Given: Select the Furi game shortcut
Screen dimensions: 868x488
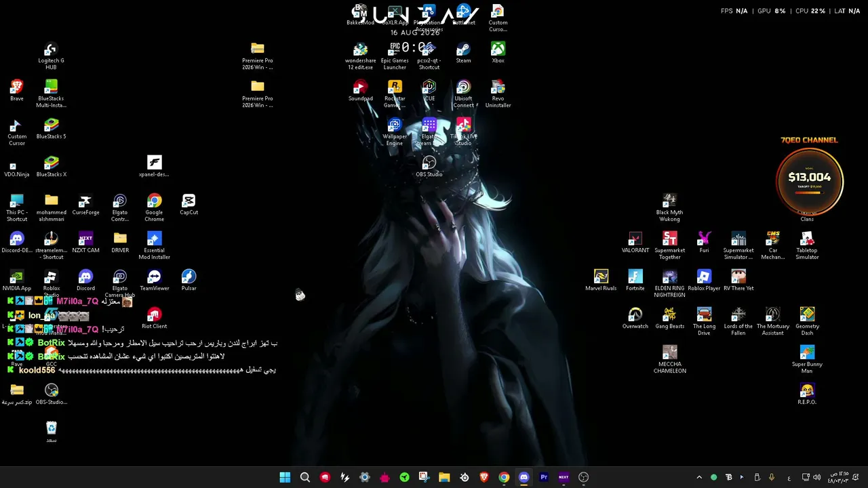Looking at the screenshot, I should click(x=704, y=243).
